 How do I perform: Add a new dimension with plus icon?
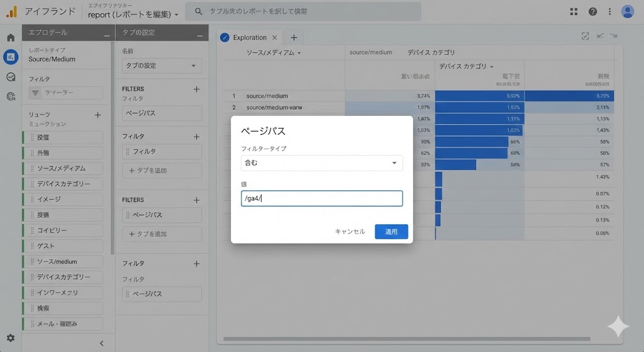tap(97, 115)
